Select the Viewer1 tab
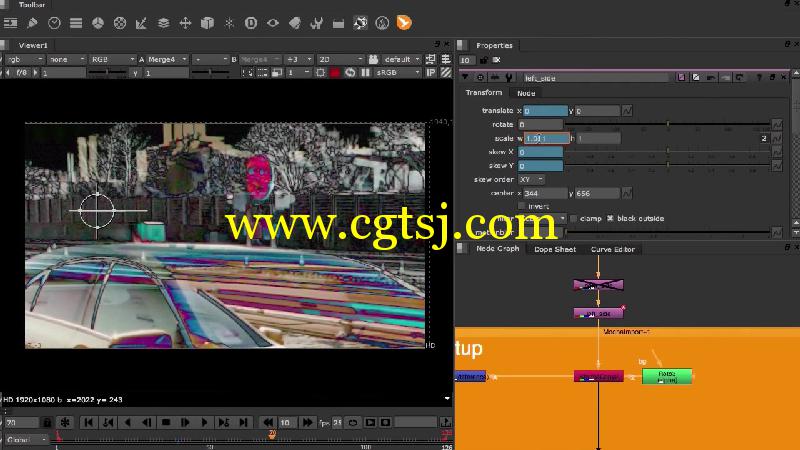Image resolution: width=800 pixels, height=450 pixels. (x=33, y=45)
